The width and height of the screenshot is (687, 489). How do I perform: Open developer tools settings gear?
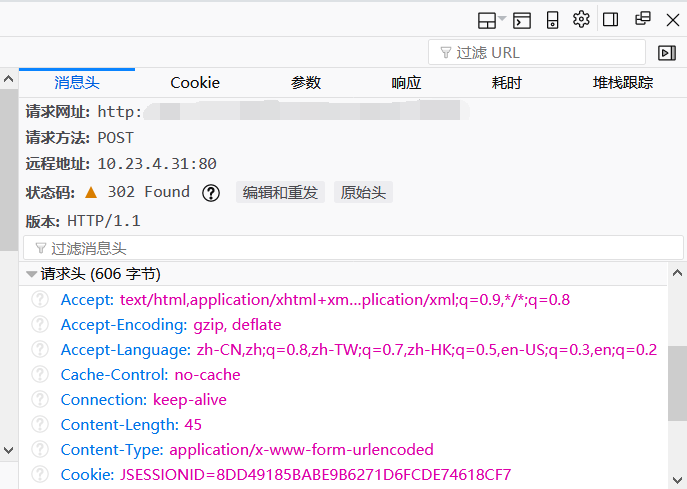pos(581,20)
